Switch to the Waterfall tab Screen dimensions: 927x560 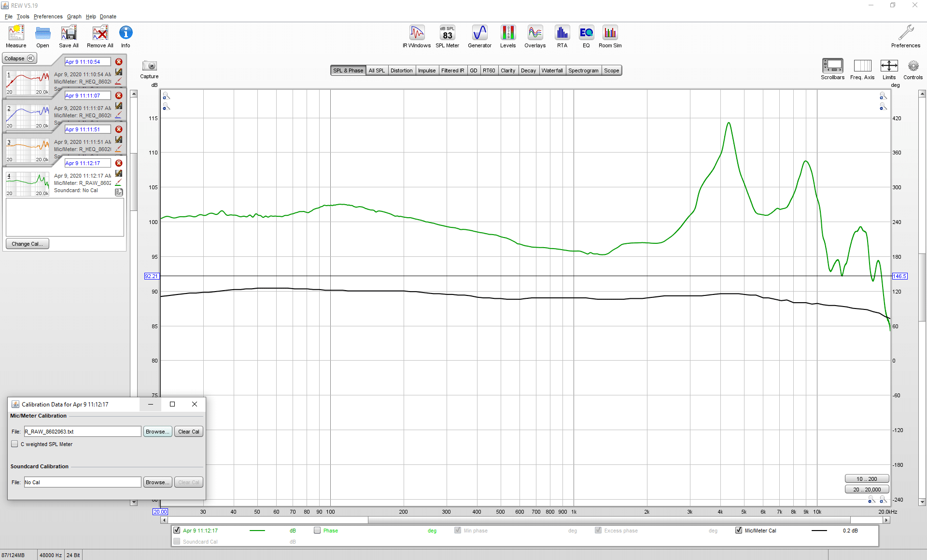click(x=552, y=70)
